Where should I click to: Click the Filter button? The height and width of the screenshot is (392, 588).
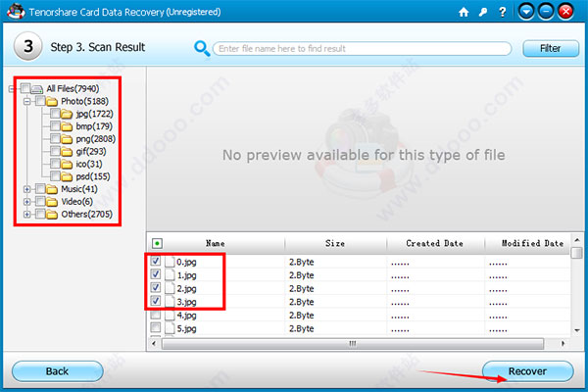551,48
